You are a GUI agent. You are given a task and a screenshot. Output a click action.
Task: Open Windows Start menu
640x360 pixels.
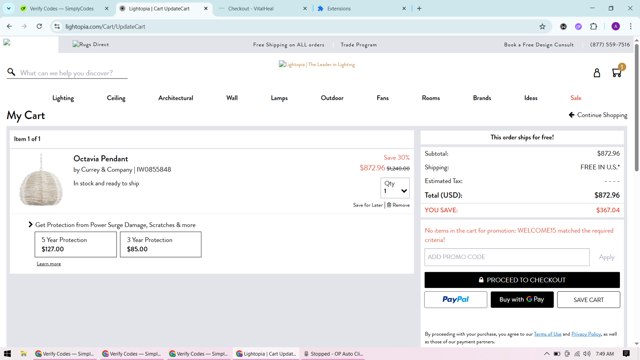click(x=7, y=354)
